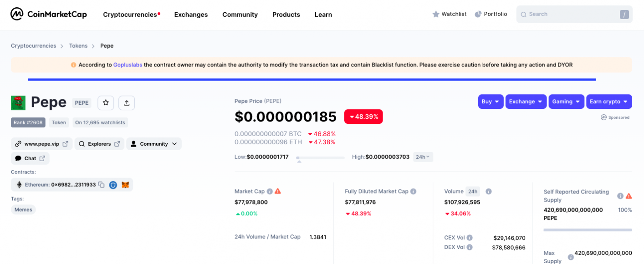Image resolution: width=644 pixels, height=264 pixels.
Task: Open the Learn menu
Action: point(323,15)
